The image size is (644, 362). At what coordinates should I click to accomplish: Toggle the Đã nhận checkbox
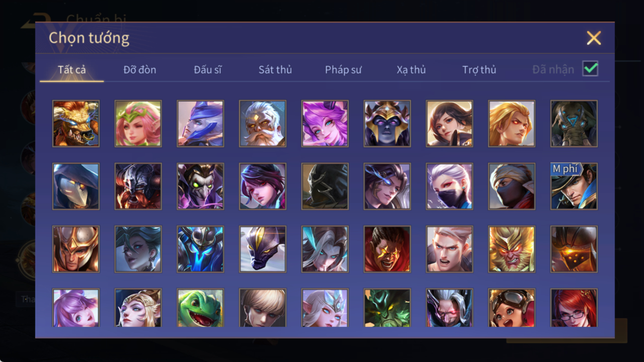click(590, 69)
